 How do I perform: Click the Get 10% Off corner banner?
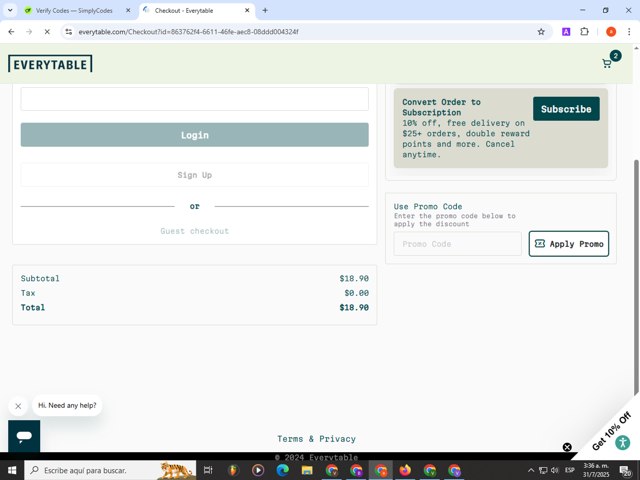(611, 431)
